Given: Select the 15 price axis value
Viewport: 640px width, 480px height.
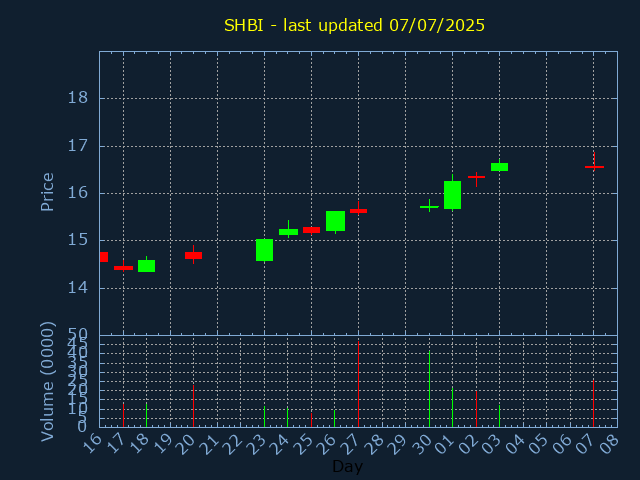Looking at the screenshot, I should coord(78,240).
